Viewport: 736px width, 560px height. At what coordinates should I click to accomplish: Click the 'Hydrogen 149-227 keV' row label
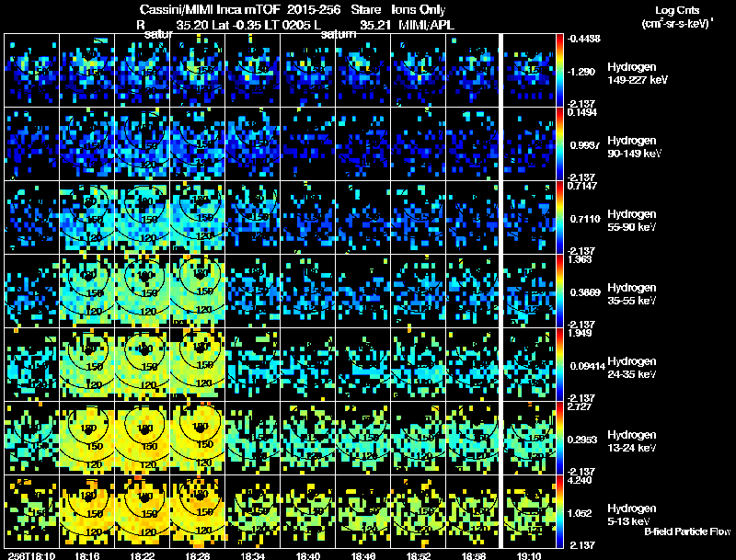tap(637, 74)
